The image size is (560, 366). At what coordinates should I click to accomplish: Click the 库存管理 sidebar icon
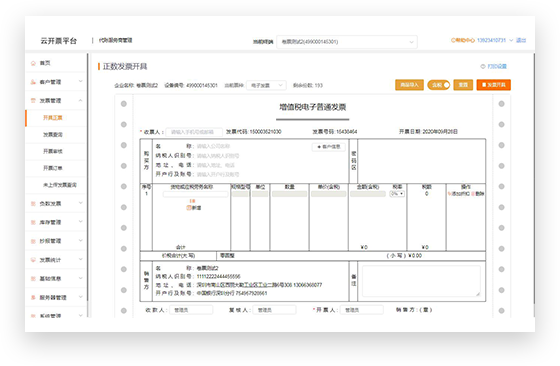[33, 222]
